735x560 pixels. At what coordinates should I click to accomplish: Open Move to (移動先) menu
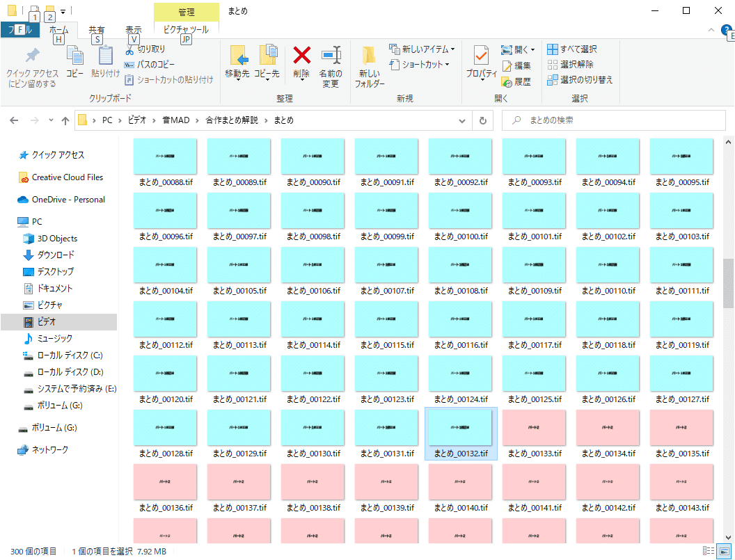coord(237,63)
